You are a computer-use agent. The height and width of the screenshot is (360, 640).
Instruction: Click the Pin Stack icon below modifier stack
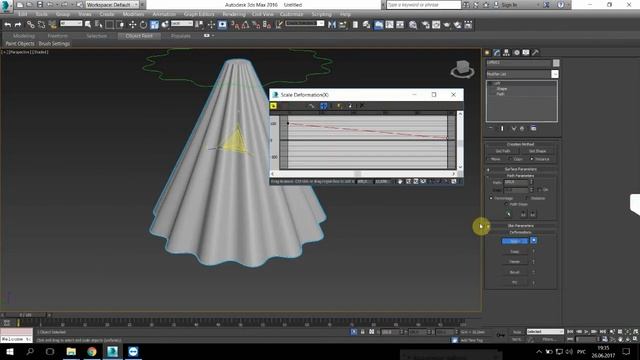491,129
